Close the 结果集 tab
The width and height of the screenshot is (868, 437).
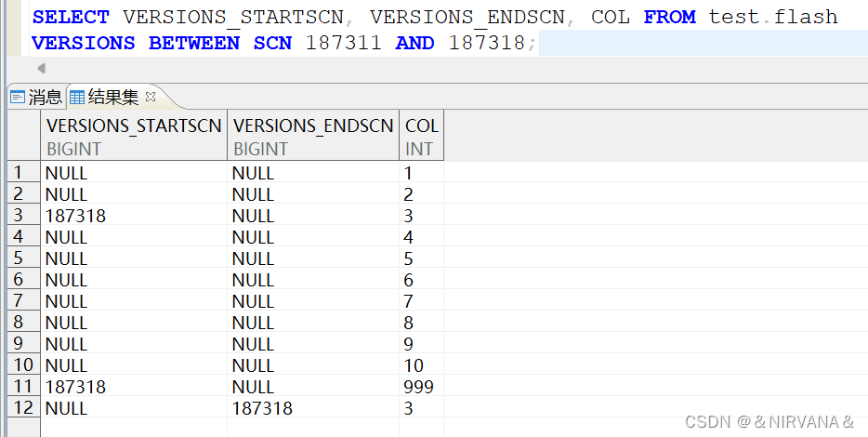[150, 97]
